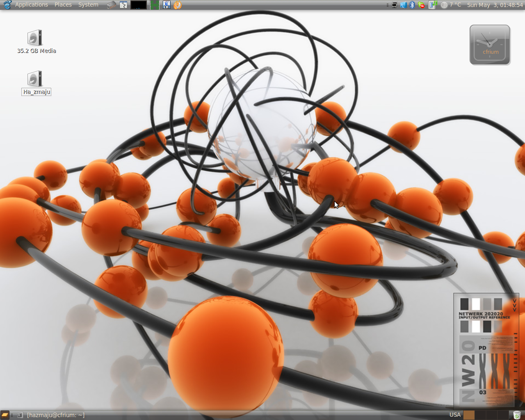This screenshot has height=420, width=525.
Task: Open the weather applet showing 7 °C
Action: pos(451,5)
